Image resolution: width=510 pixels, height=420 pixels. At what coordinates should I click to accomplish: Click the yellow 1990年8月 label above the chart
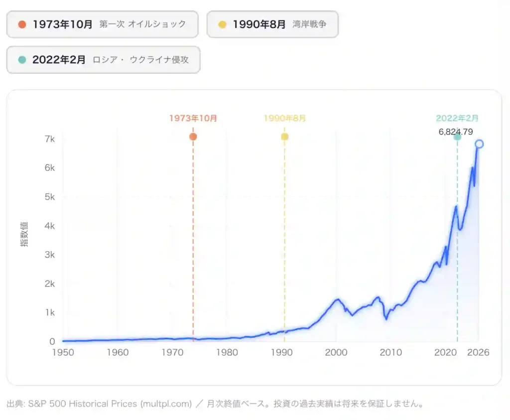tap(284, 119)
